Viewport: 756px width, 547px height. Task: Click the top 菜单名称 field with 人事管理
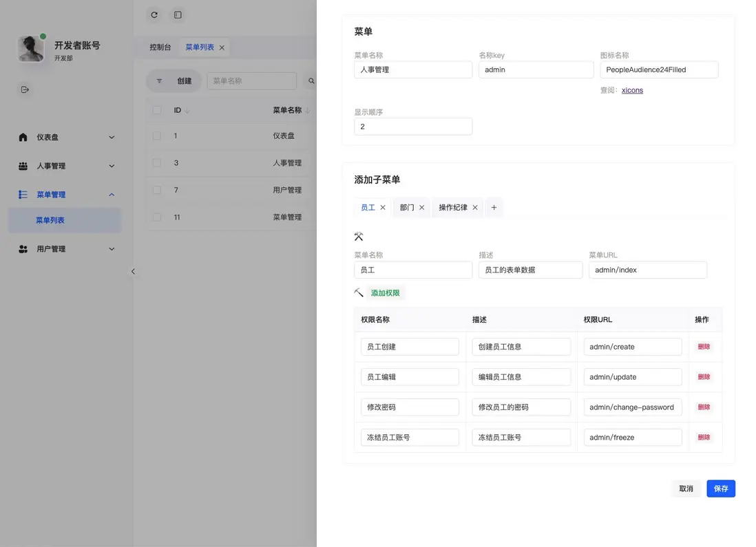tap(413, 70)
